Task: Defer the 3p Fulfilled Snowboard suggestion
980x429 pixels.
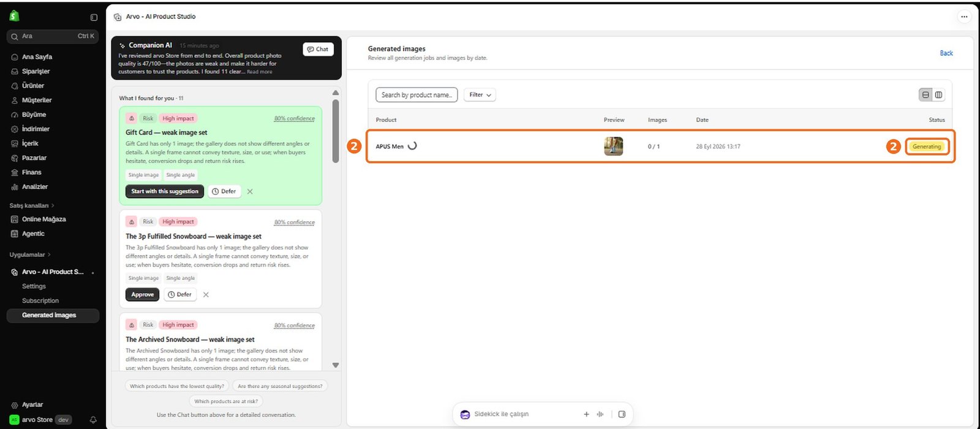Action: [x=180, y=295]
